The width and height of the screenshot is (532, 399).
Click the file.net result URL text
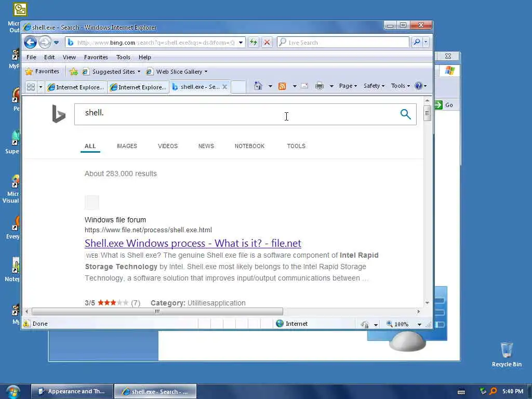(x=148, y=230)
